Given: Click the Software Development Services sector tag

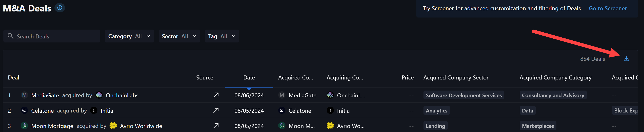Looking at the screenshot, I should pyautogui.click(x=463, y=95).
